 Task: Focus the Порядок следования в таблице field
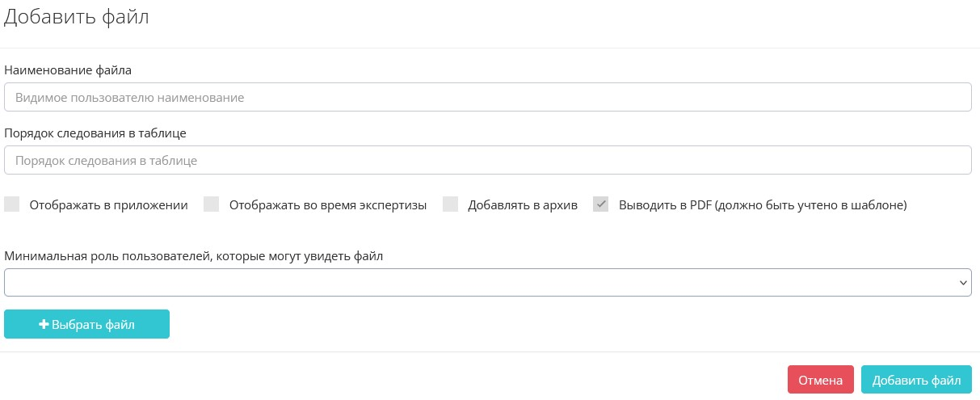tap(487, 160)
